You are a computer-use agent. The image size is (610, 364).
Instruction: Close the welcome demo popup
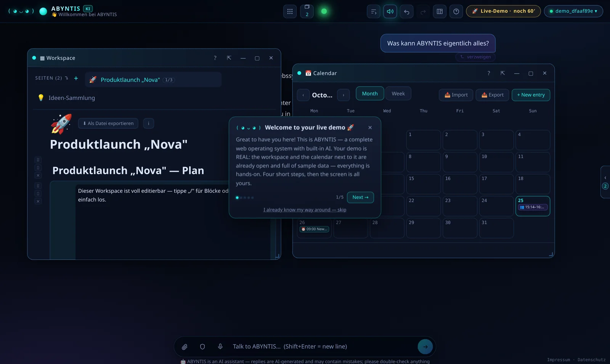[x=370, y=128]
